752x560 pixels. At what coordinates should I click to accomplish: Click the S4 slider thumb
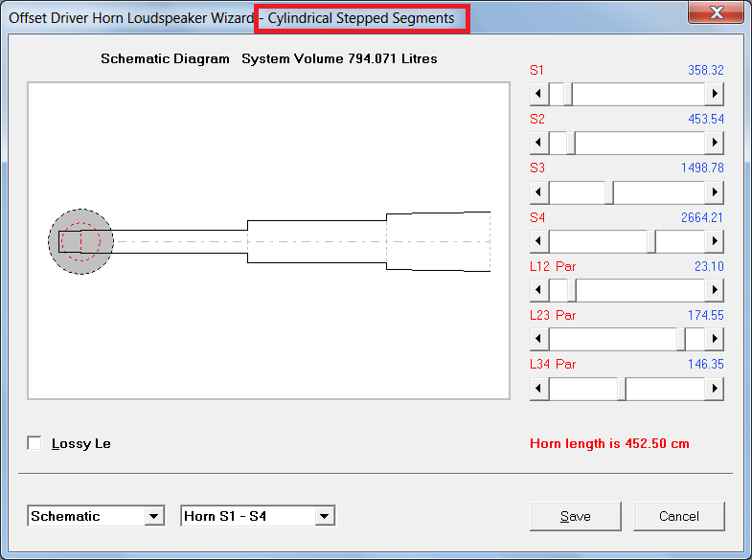coord(651,240)
